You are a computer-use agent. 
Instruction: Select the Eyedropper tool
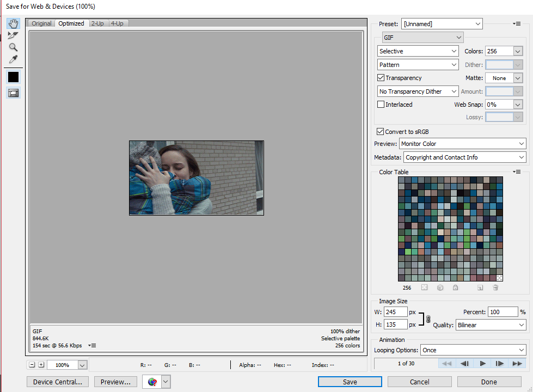pyautogui.click(x=13, y=59)
